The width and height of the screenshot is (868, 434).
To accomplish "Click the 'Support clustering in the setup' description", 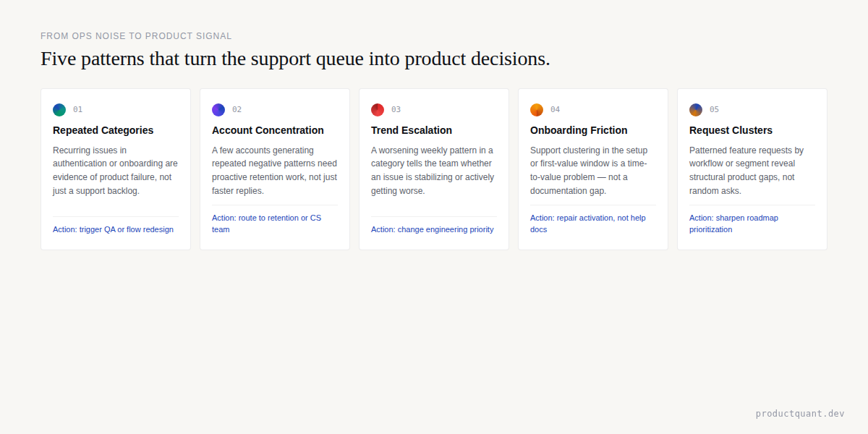I will [589, 171].
